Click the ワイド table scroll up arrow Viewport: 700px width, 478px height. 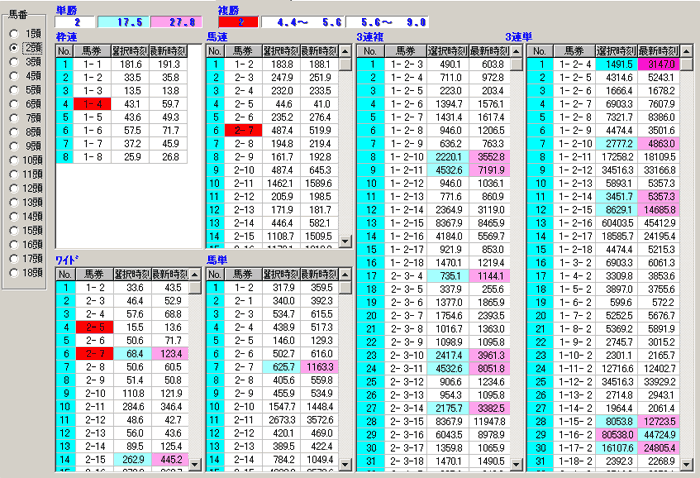195,274
